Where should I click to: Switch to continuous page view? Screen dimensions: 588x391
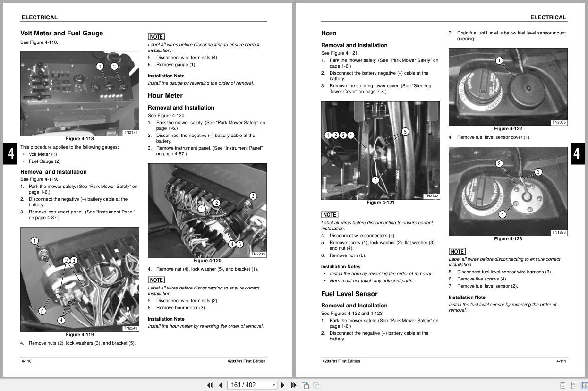574,385
